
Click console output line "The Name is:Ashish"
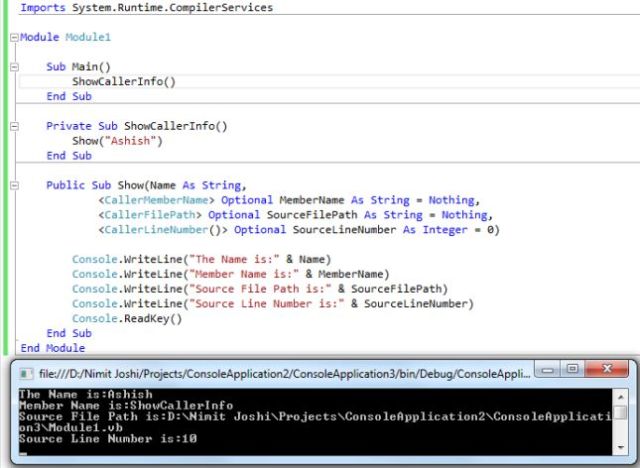(x=86, y=394)
